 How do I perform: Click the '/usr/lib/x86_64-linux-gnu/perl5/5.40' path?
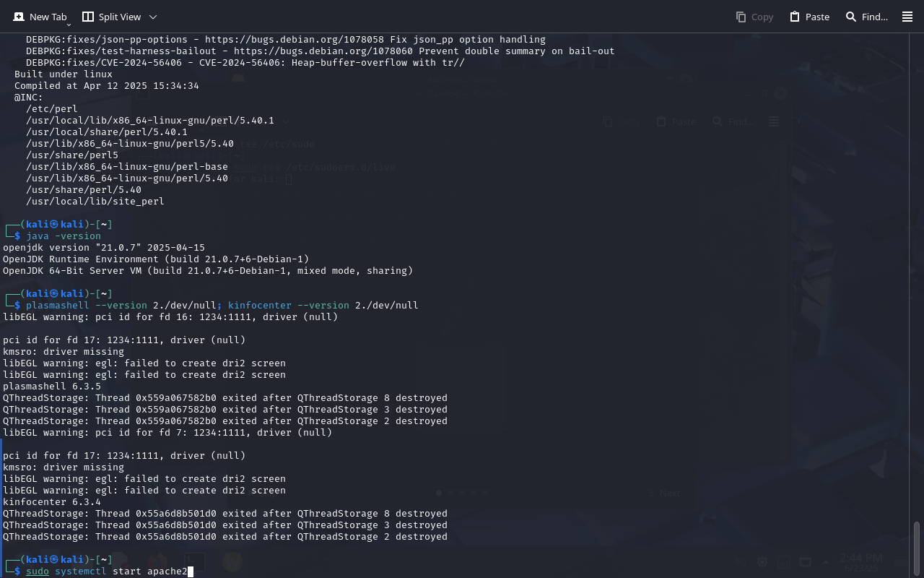point(130,144)
